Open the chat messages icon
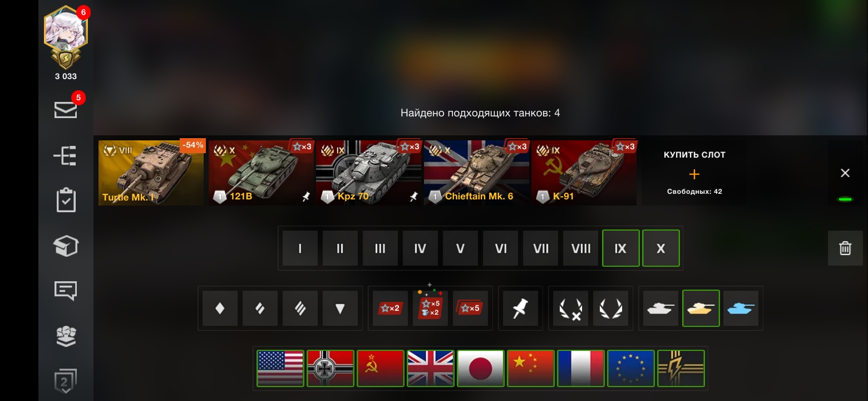The width and height of the screenshot is (868, 401). (x=66, y=291)
